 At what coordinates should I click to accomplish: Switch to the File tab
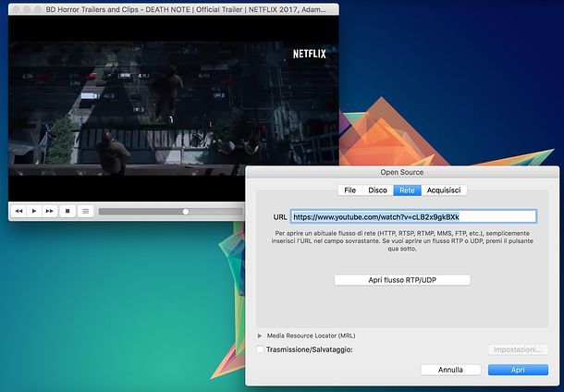349,190
